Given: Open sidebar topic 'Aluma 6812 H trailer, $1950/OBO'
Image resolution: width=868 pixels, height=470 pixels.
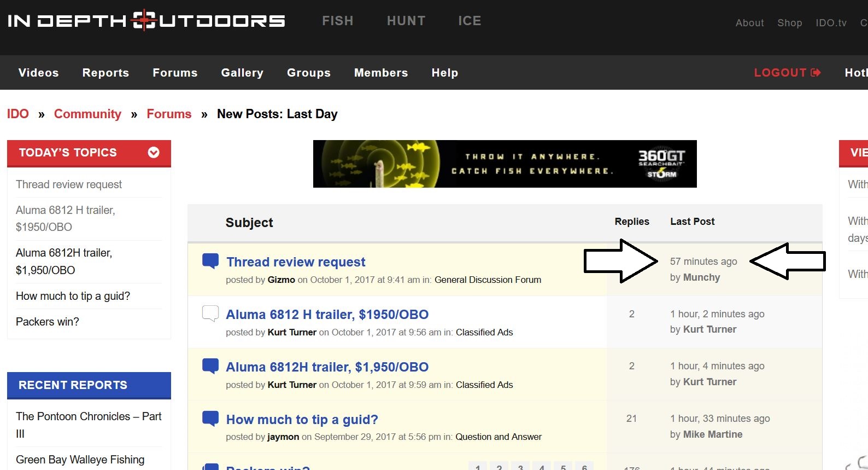Looking at the screenshot, I should pyautogui.click(x=66, y=218).
